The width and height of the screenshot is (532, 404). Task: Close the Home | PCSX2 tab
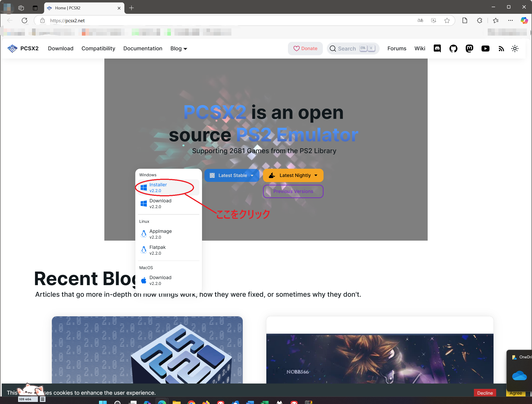click(x=119, y=8)
